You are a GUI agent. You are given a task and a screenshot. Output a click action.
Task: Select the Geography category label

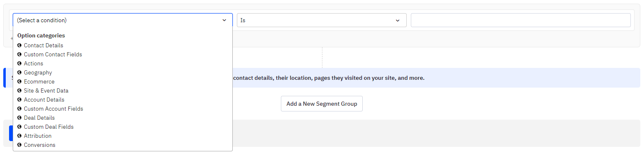click(38, 72)
